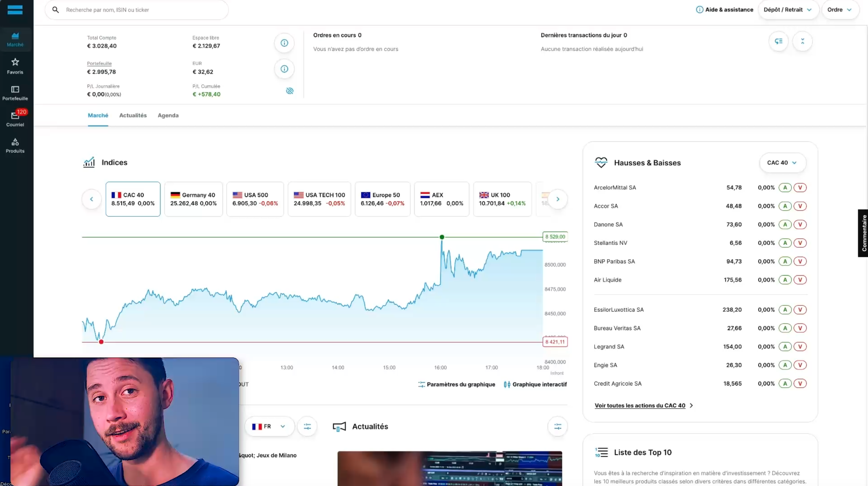Toggle hide balances crossed-eye icon
Viewport: 868px width, 486px height.
289,91
